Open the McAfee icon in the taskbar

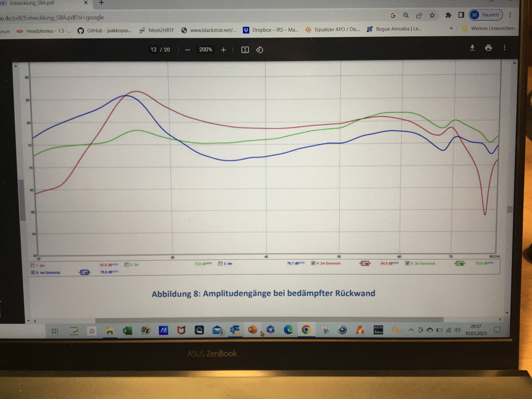coord(181,331)
